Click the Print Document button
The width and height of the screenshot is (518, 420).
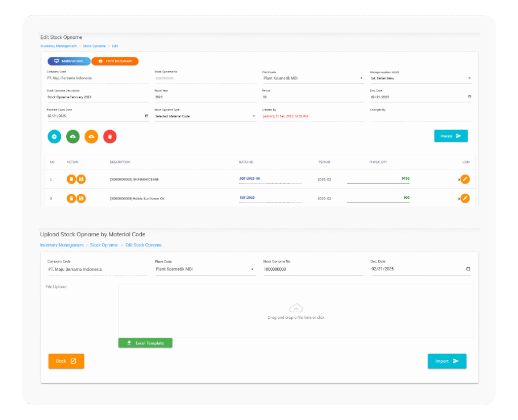coord(115,61)
